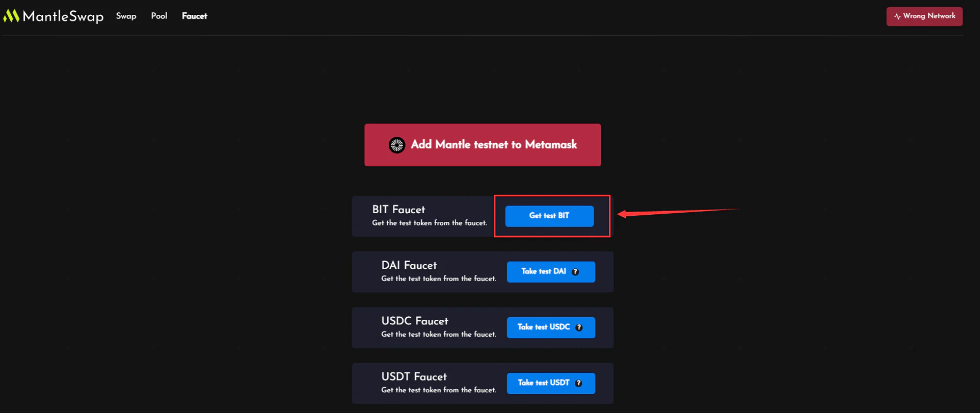Viewport: 980px width, 413px height.
Task: Take test USDC from faucet
Action: (551, 328)
